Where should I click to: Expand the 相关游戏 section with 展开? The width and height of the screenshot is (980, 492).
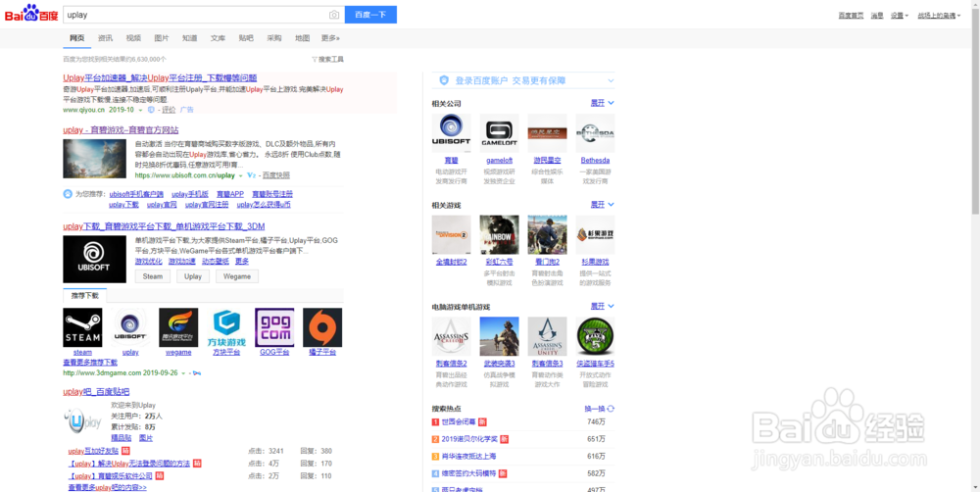(x=603, y=205)
